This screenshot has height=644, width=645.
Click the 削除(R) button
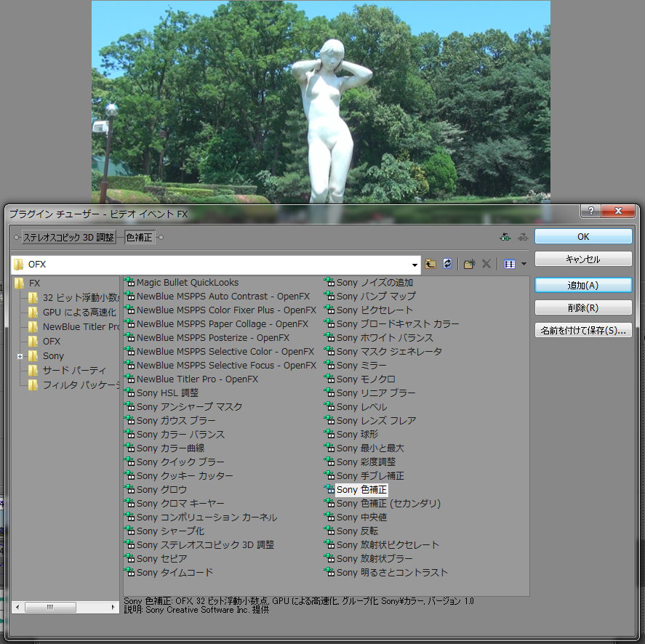click(583, 307)
